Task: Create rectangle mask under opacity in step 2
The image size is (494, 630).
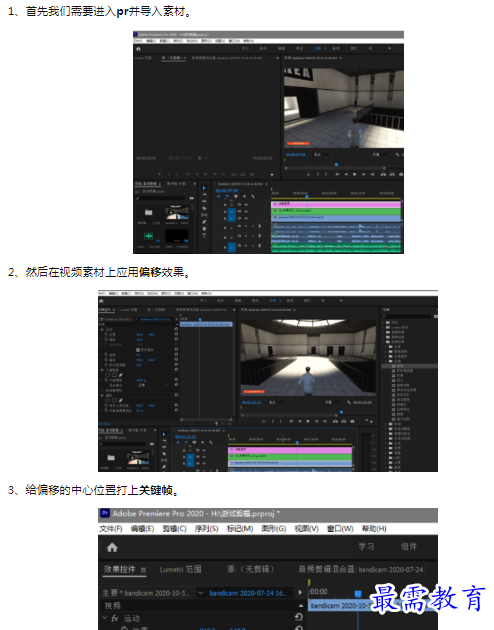Action: 114,375
